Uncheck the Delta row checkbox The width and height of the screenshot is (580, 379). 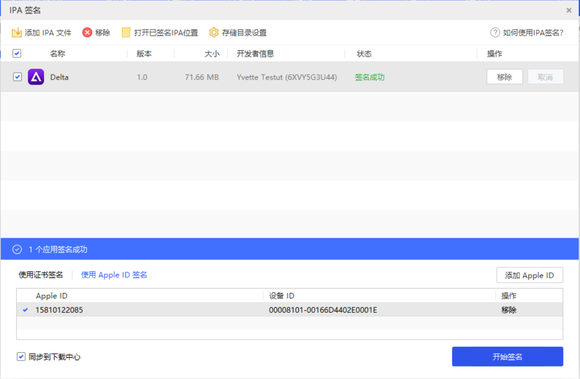17,77
